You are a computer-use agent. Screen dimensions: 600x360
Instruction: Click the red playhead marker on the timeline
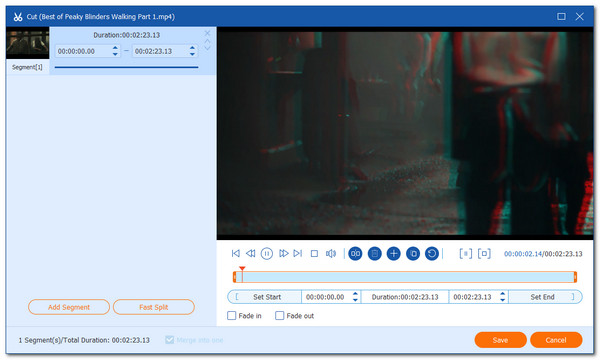pyautogui.click(x=242, y=269)
